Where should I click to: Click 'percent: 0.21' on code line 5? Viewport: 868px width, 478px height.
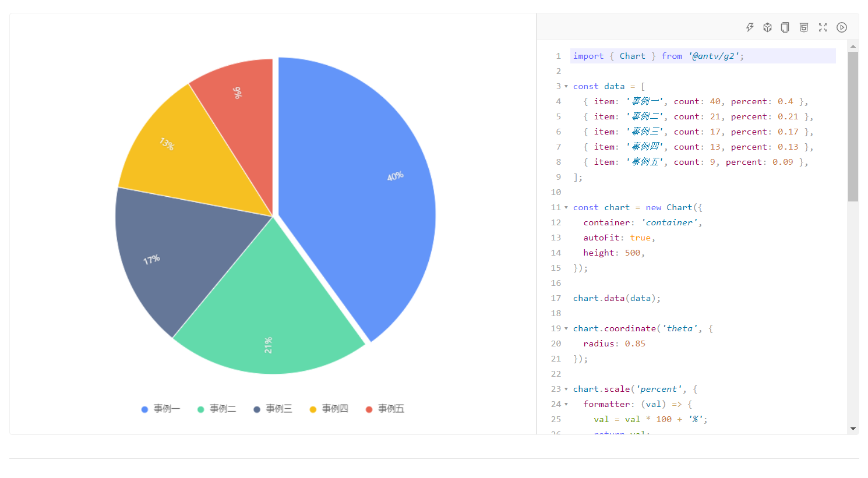[x=765, y=116]
